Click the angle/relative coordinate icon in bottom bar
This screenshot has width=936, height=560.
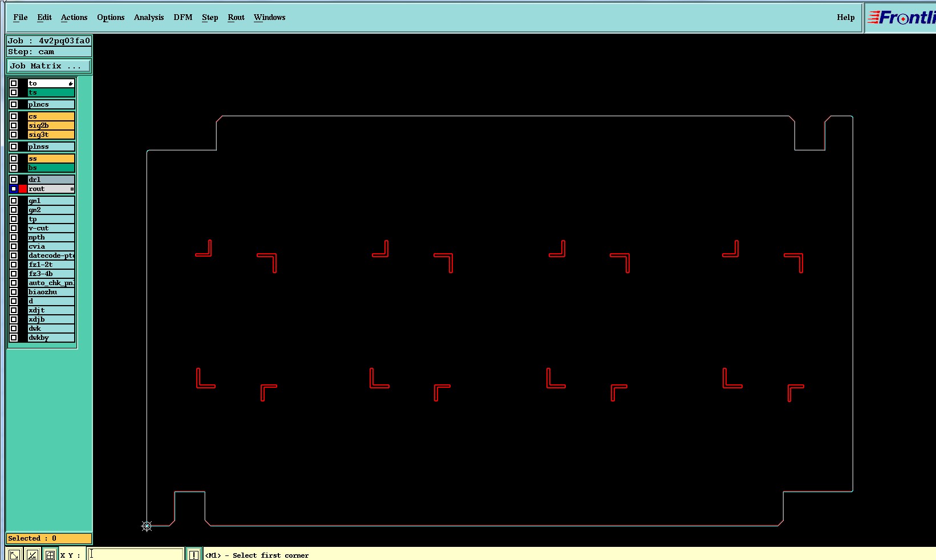[33, 554]
